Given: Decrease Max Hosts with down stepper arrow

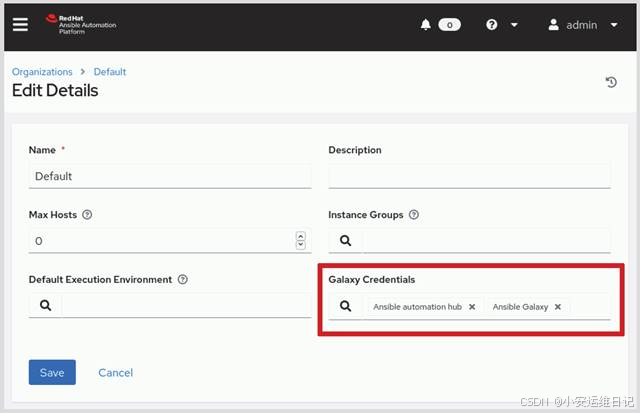Looking at the screenshot, I should [x=301, y=245].
